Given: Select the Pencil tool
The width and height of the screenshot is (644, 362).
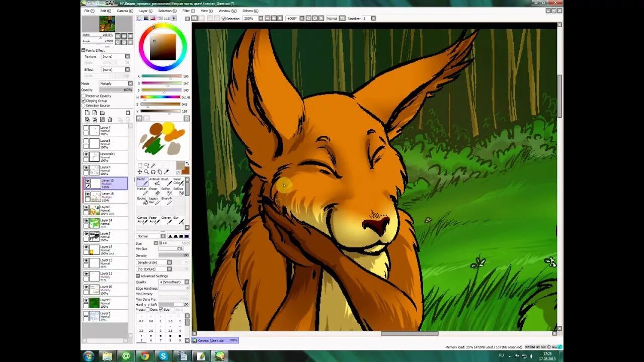Looking at the screenshot, I should (x=142, y=182).
